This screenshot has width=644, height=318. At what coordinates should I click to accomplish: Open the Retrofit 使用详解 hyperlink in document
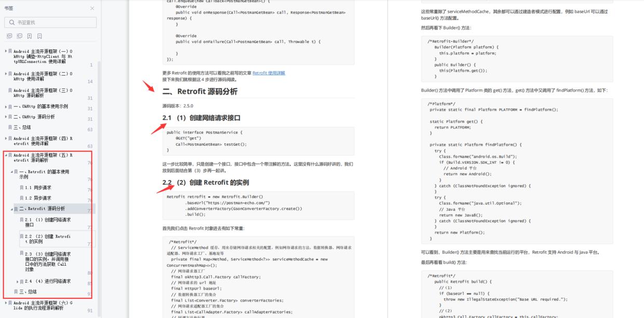click(x=269, y=73)
